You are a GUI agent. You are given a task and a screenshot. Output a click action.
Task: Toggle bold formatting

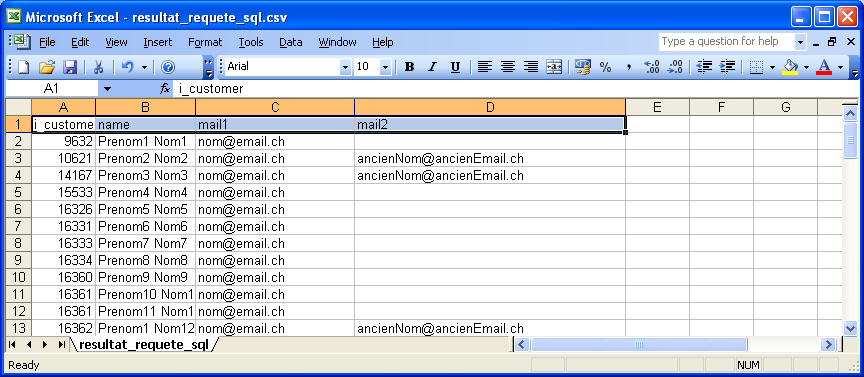(409, 67)
